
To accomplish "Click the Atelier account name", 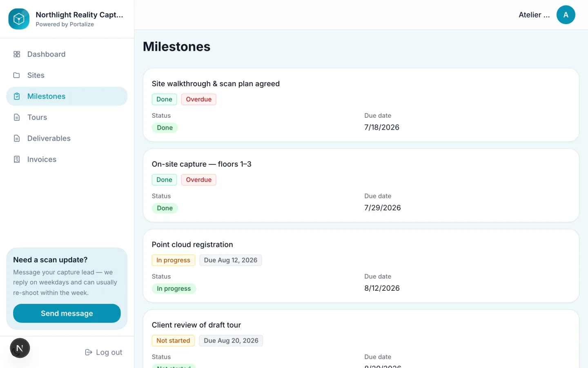I will [x=534, y=15].
